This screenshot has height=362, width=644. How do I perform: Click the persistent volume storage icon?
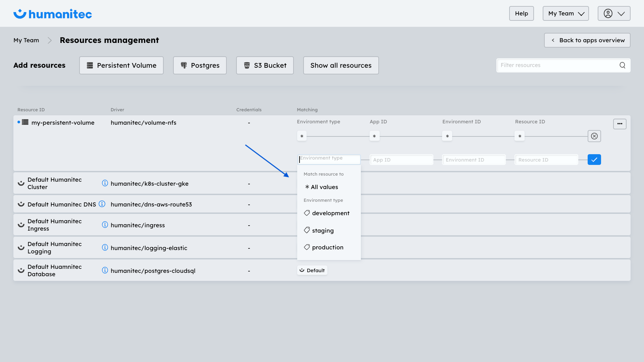[x=25, y=122]
